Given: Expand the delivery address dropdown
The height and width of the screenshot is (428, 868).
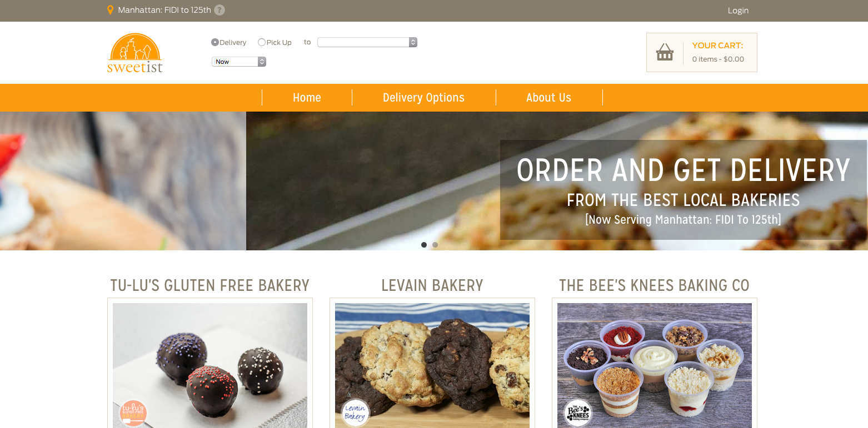Looking at the screenshot, I should (367, 42).
